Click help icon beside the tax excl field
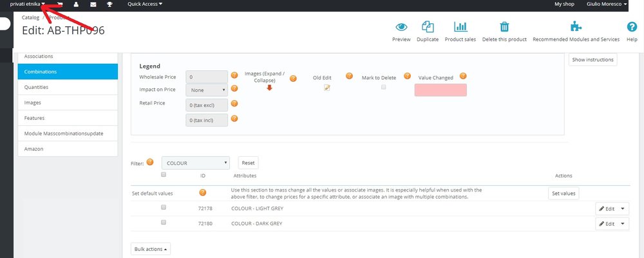The image size is (644, 258). pyautogui.click(x=234, y=104)
